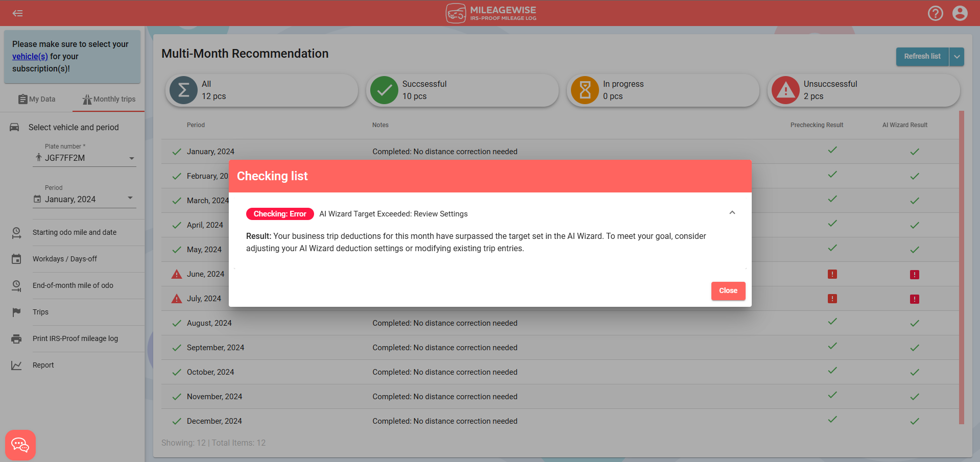Filter by Unsuccessful 2 pcs card

pos(864,90)
